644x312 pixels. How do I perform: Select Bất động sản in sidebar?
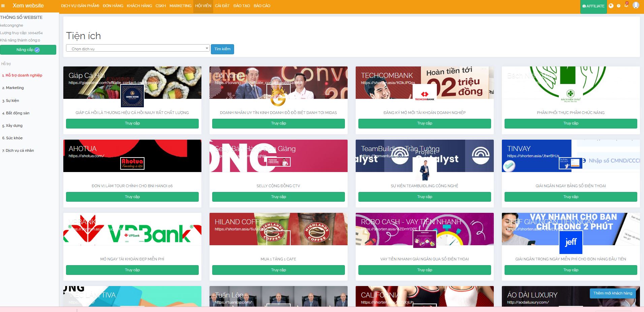pos(18,113)
